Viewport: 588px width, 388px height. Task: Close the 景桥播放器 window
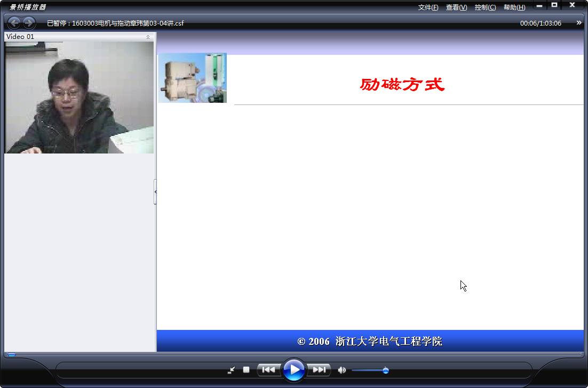pyautogui.click(x=572, y=5)
